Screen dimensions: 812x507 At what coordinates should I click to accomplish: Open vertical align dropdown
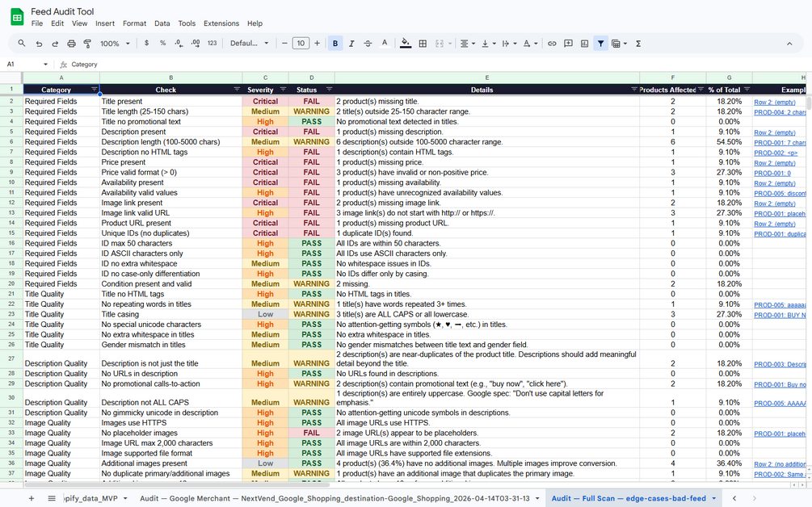(488, 44)
